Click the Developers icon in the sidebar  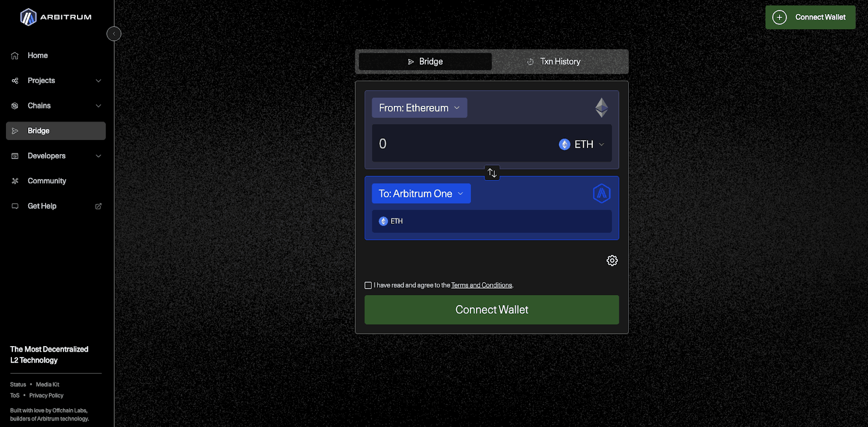15,156
